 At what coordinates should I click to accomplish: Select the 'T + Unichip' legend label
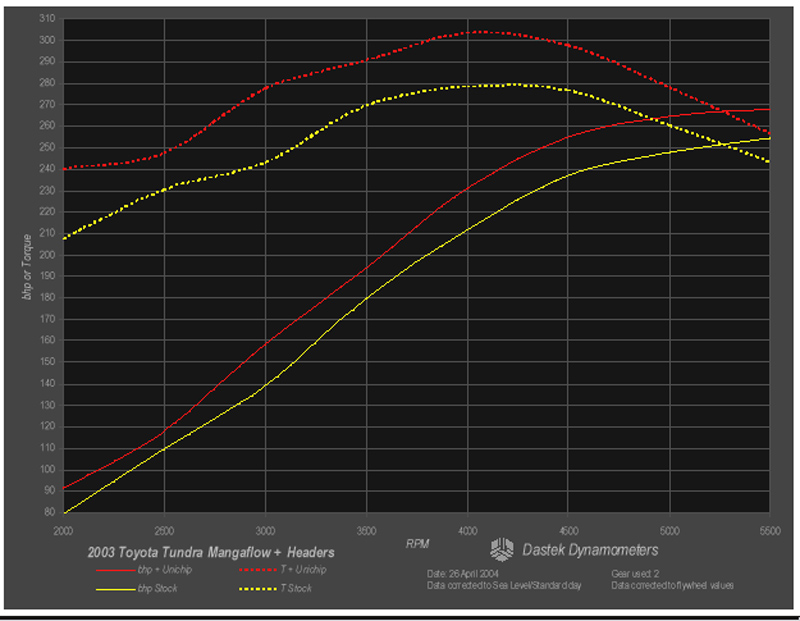[x=303, y=569]
